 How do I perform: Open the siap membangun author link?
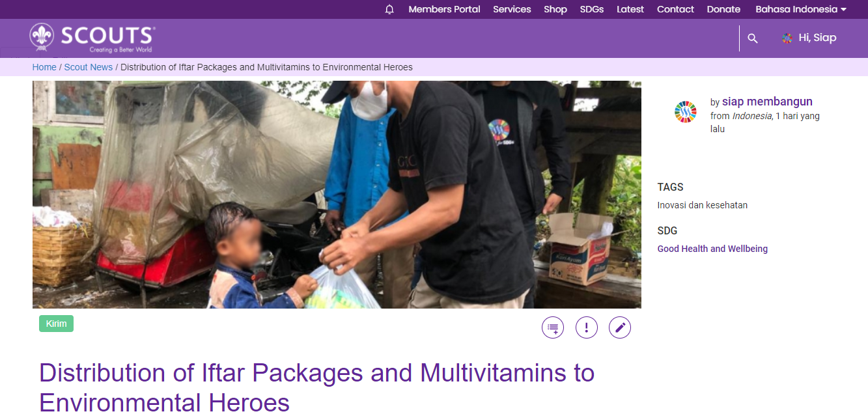[767, 102]
